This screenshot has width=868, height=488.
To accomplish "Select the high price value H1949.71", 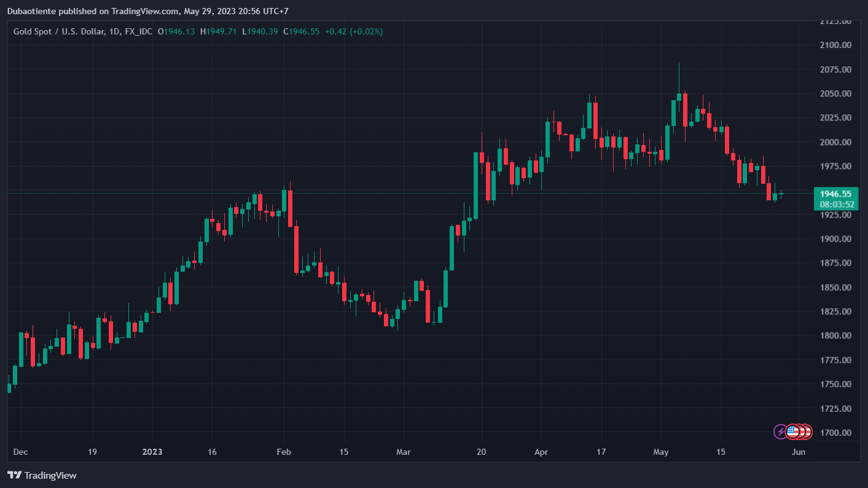I will [218, 31].
